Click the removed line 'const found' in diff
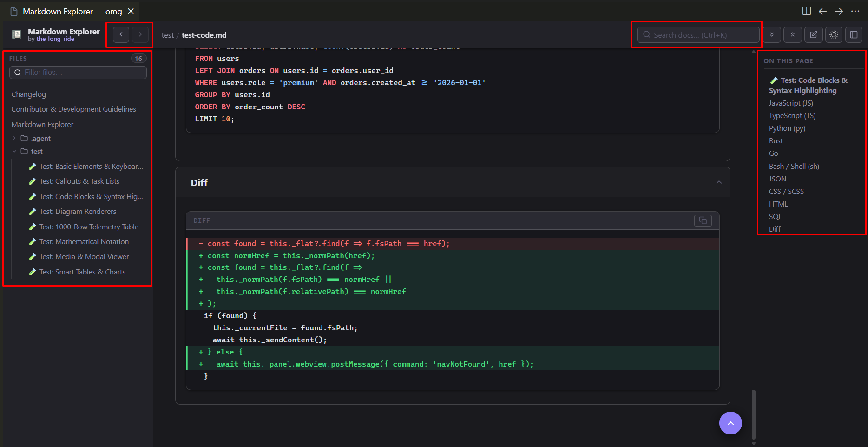Image resolution: width=868 pixels, height=447 pixels. pos(453,244)
